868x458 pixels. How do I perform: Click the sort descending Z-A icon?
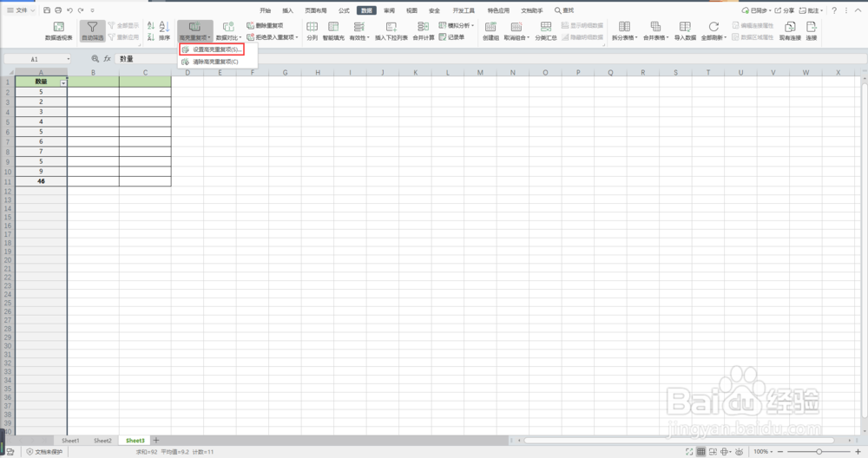(150, 37)
